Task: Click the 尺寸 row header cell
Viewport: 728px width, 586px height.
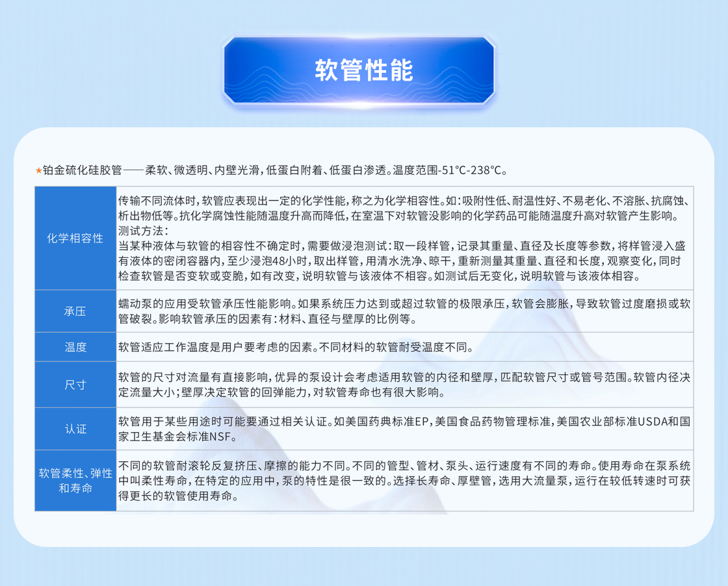Action: (x=75, y=385)
